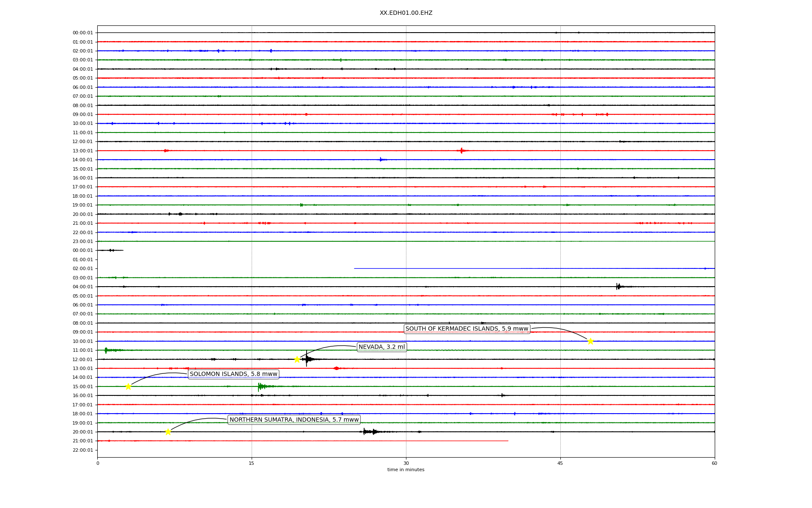Click the short red final trace below Sumatra event
Image resolution: width=812 pixels, height=508 pixels.
(x=302, y=441)
